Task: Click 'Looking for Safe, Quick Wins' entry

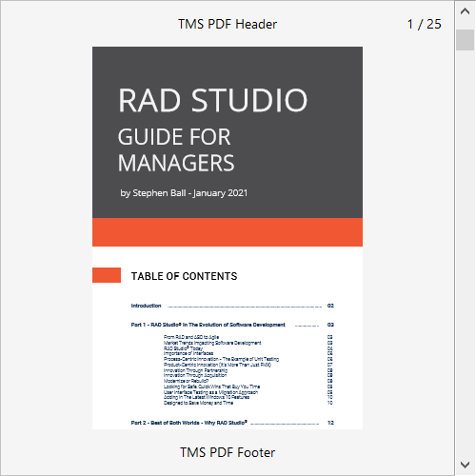Action: point(211,387)
